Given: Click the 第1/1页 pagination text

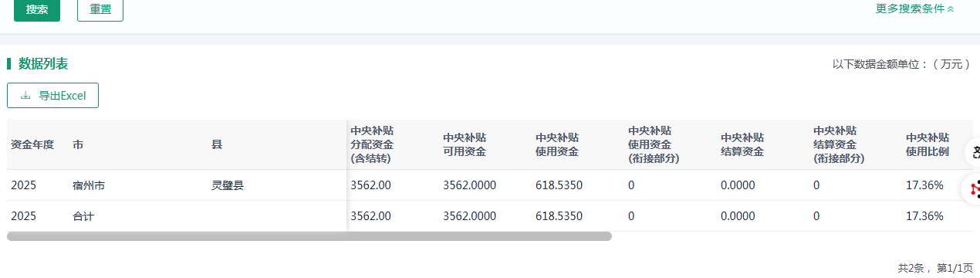Looking at the screenshot, I should [955, 268].
